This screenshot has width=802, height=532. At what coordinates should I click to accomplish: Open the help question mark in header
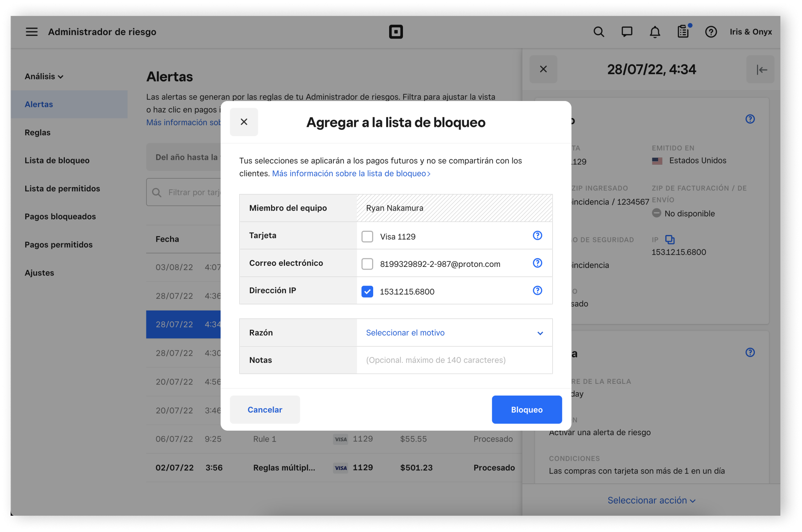click(x=711, y=32)
